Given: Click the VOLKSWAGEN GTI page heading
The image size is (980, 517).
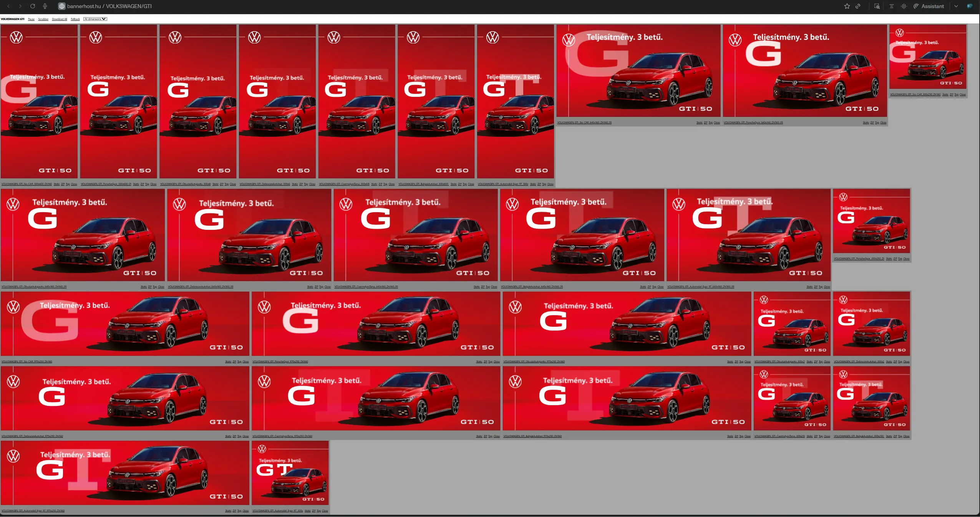Looking at the screenshot, I should pos(13,19).
